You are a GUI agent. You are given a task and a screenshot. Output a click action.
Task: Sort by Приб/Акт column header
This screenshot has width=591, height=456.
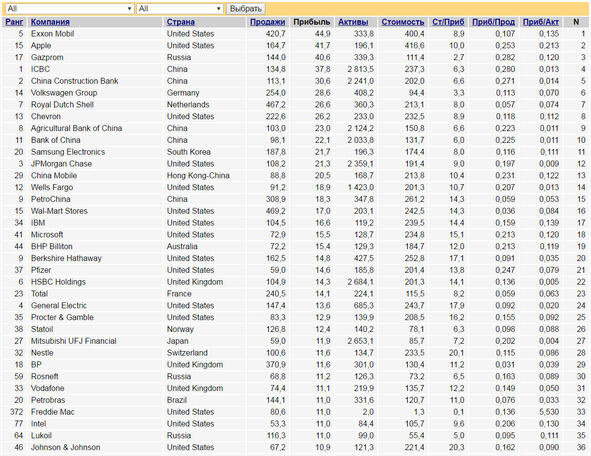pyautogui.click(x=540, y=22)
